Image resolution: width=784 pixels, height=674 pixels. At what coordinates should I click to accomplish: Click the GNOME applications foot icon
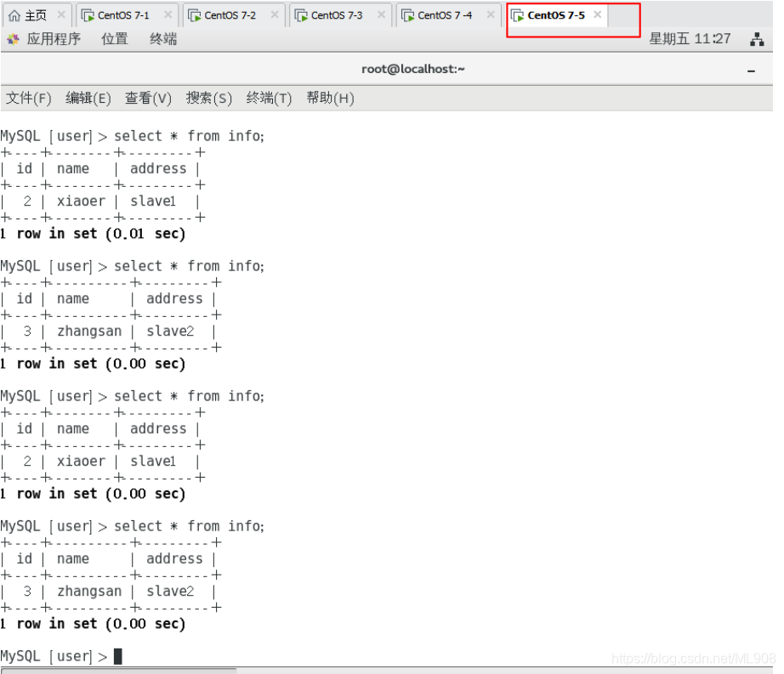click(x=13, y=39)
